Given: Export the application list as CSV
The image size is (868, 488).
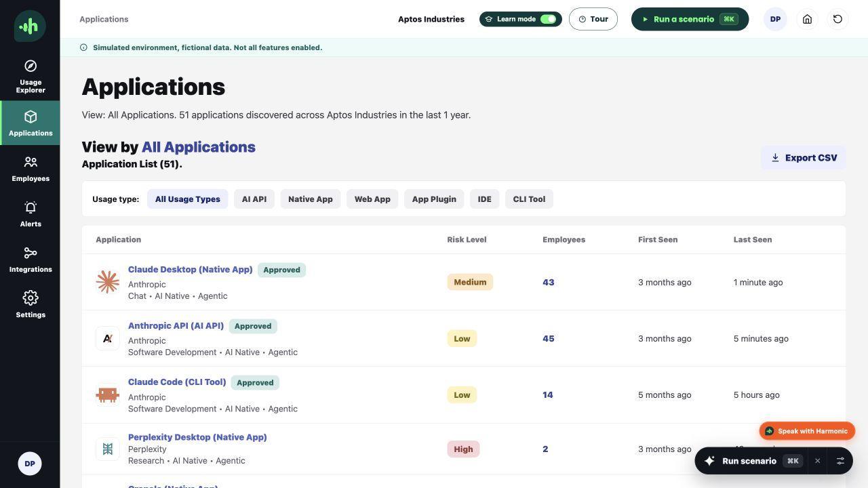Looking at the screenshot, I should tap(804, 158).
